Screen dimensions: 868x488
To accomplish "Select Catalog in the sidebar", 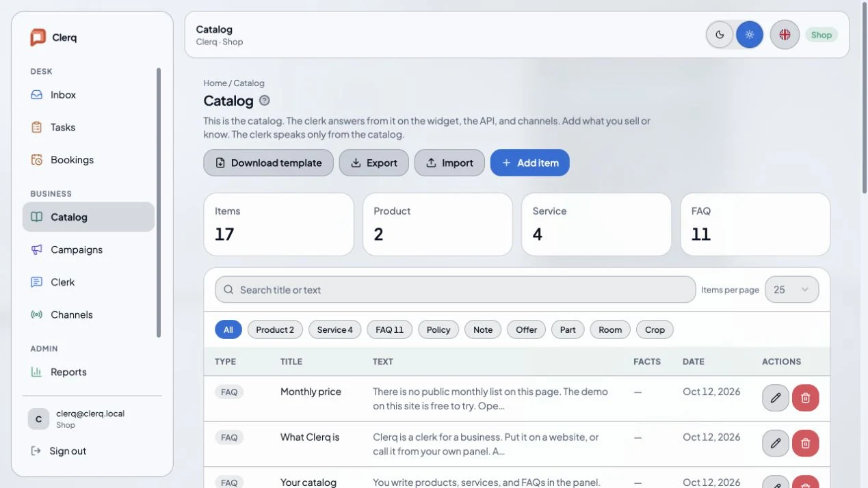I will click(x=88, y=217).
